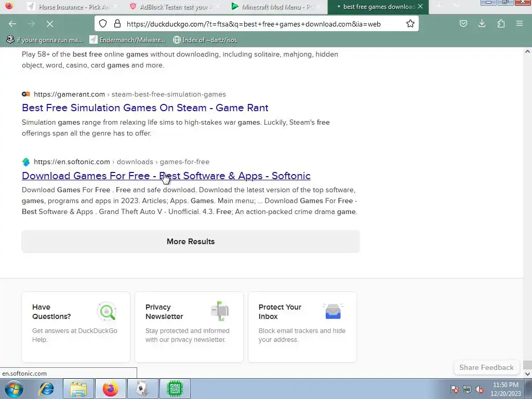The image size is (532, 399).
Task: Open the Have Questions? help card
Action: coord(76,327)
